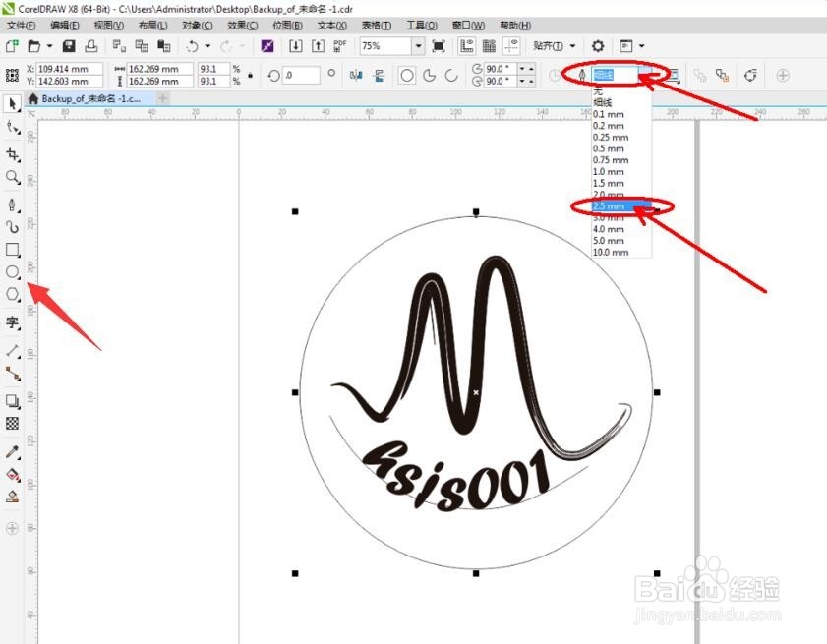Select the Ellipse tool
Screen dimensions: 827x644
point(13,272)
